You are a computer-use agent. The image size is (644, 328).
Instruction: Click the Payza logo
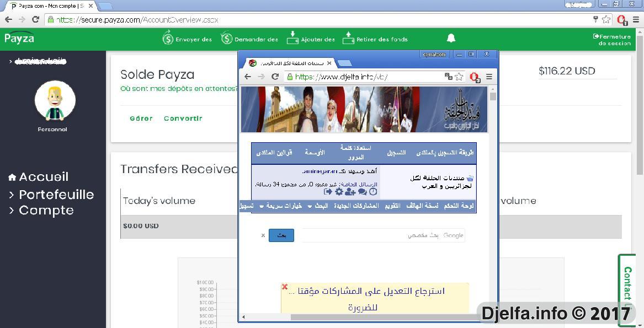(19, 39)
